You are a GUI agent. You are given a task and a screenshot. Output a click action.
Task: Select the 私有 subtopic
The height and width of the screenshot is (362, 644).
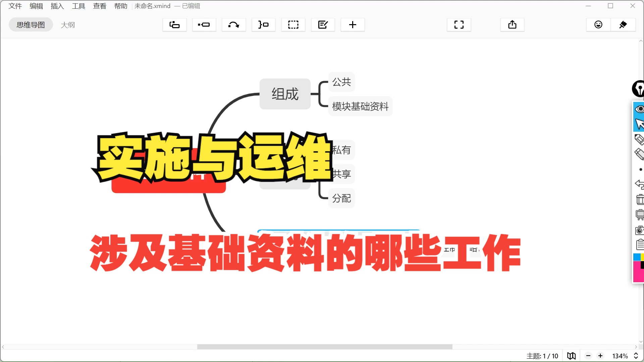[342, 150]
